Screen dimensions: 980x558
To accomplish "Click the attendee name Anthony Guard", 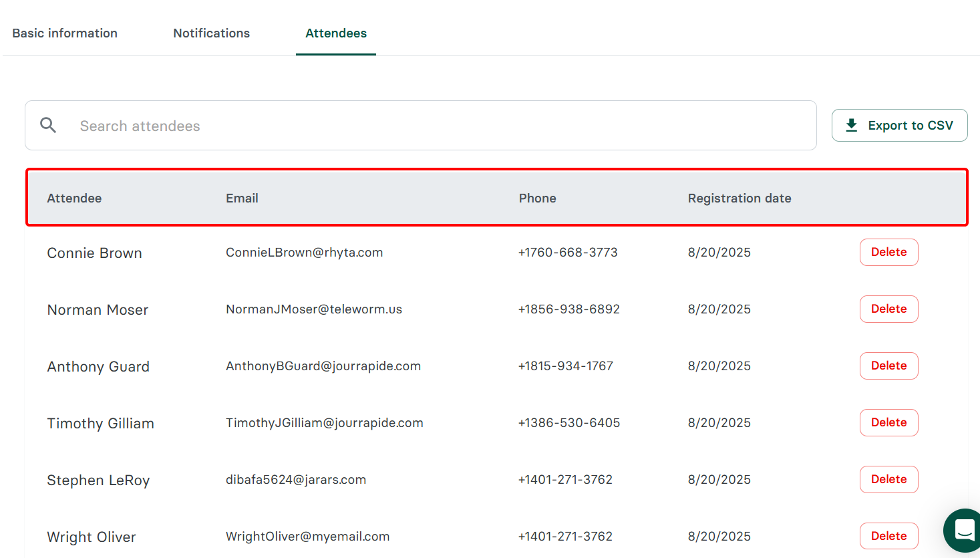I will point(98,366).
